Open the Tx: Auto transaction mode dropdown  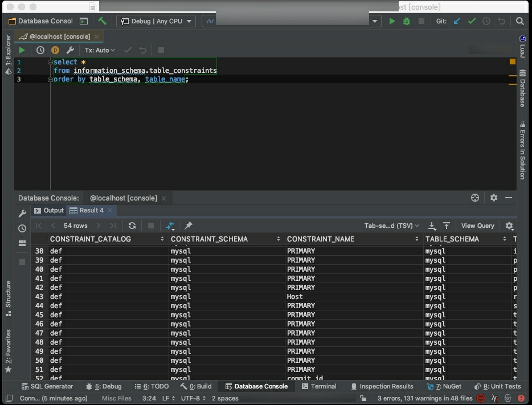coord(100,50)
